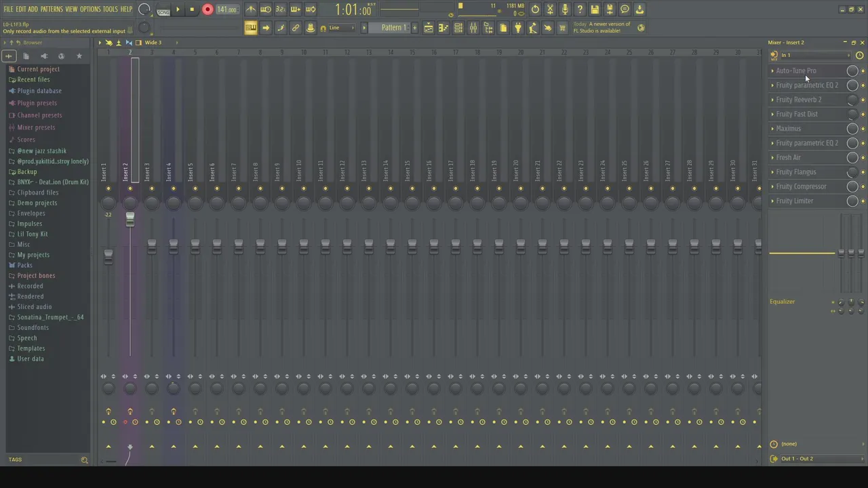
Task: Open the shopping cart content library icon
Action: point(562,28)
